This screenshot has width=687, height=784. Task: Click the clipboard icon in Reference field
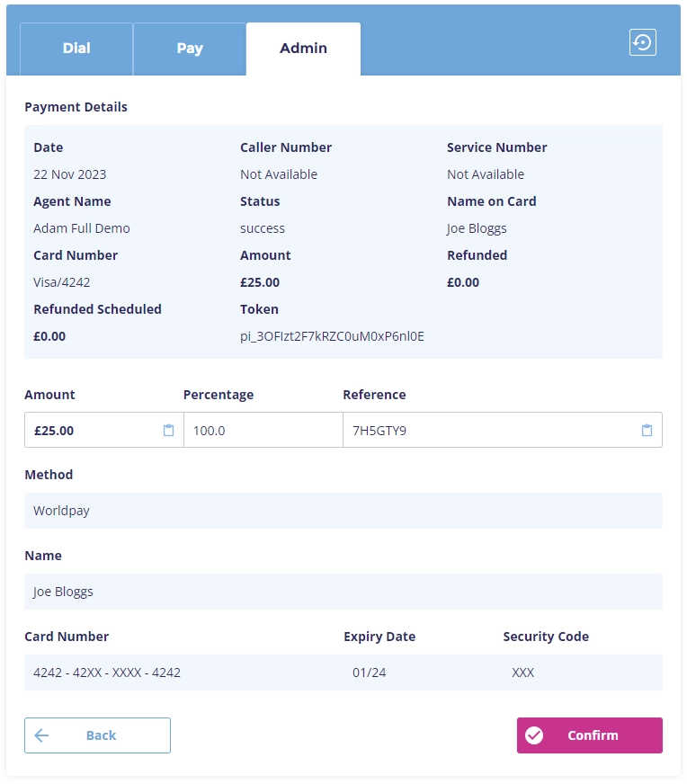(647, 431)
